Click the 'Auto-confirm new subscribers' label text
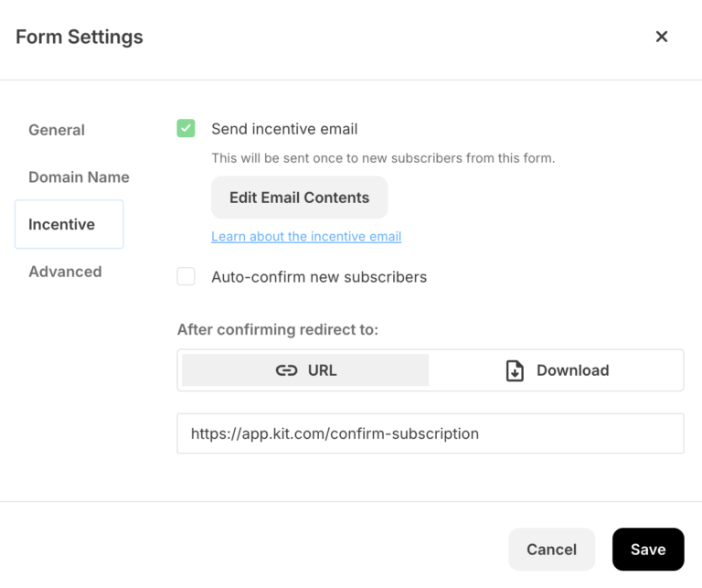Viewport: 702px width, 588px height. (319, 277)
